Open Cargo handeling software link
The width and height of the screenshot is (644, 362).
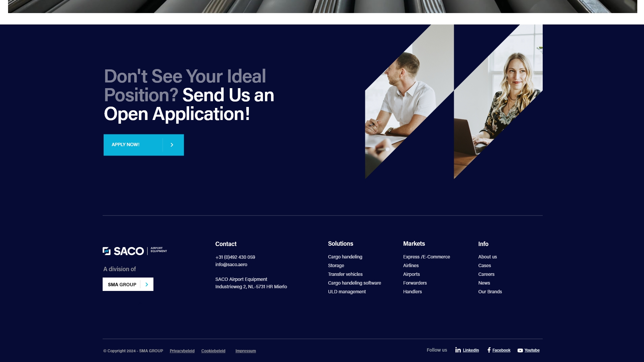(x=355, y=283)
